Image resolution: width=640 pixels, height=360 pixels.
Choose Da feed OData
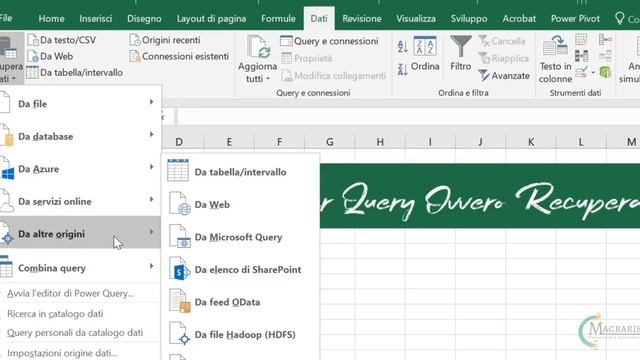(240, 302)
